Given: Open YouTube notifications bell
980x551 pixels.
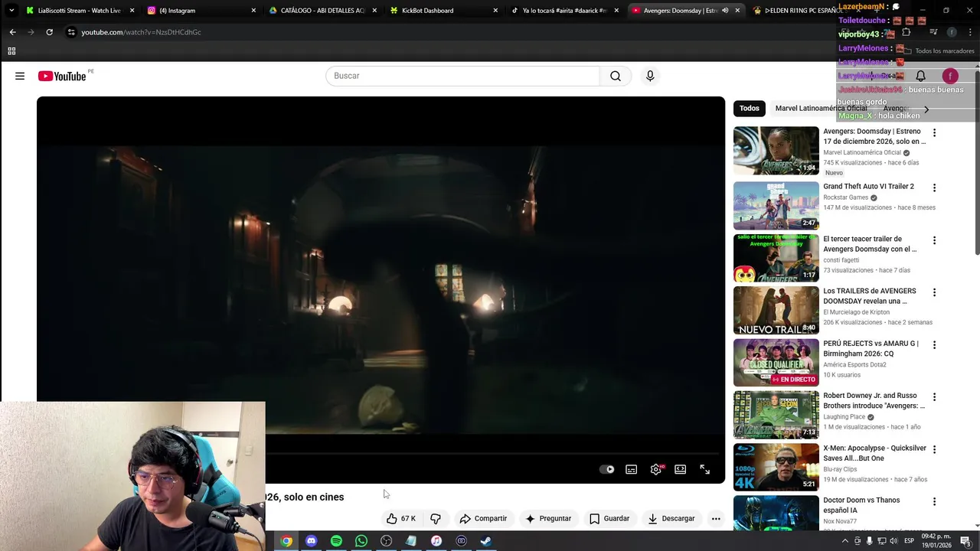Looking at the screenshot, I should pyautogui.click(x=921, y=76).
